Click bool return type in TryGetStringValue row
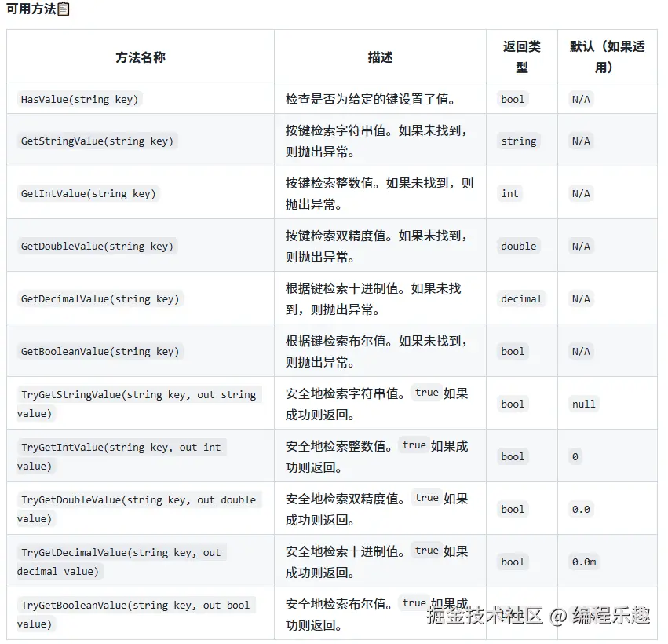 click(x=513, y=404)
